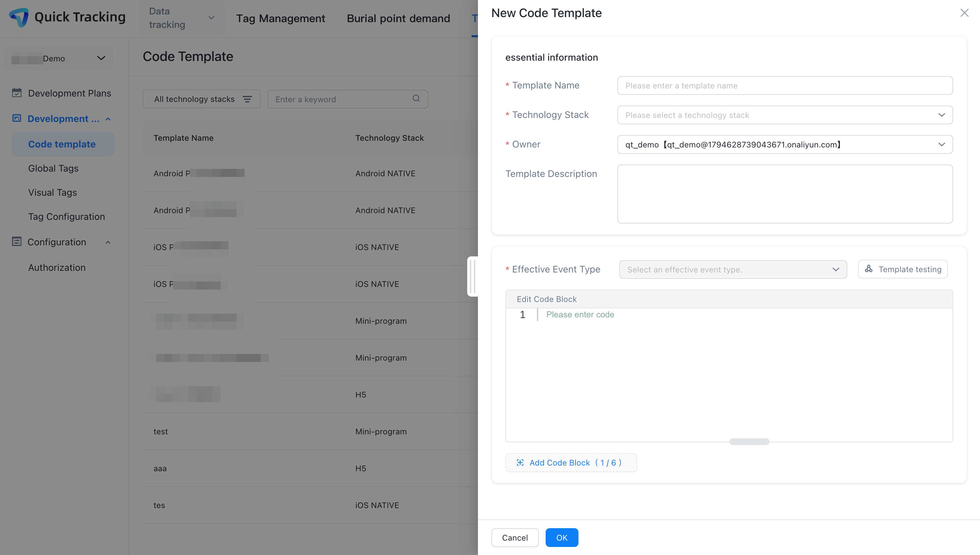Image resolution: width=980 pixels, height=555 pixels.
Task: Click the Cancel button
Action: pyautogui.click(x=514, y=538)
